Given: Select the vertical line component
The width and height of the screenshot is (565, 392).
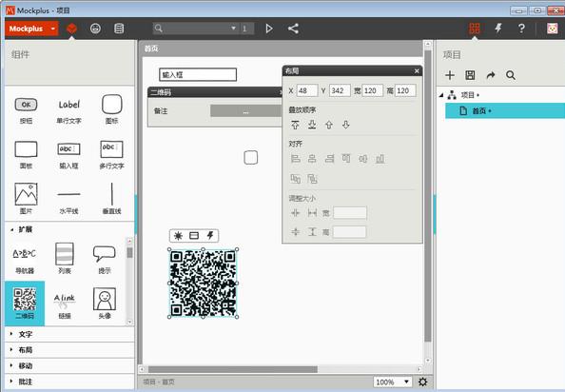Looking at the screenshot, I should 111,198.
